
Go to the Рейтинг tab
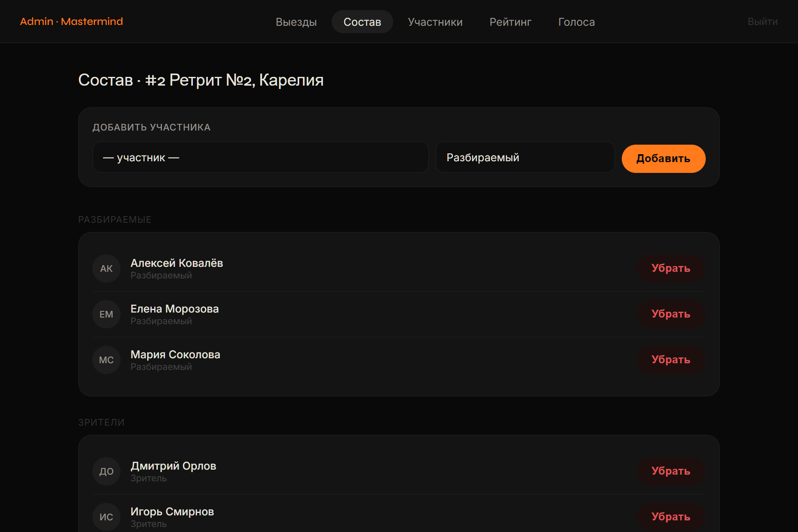tap(510, 22)
